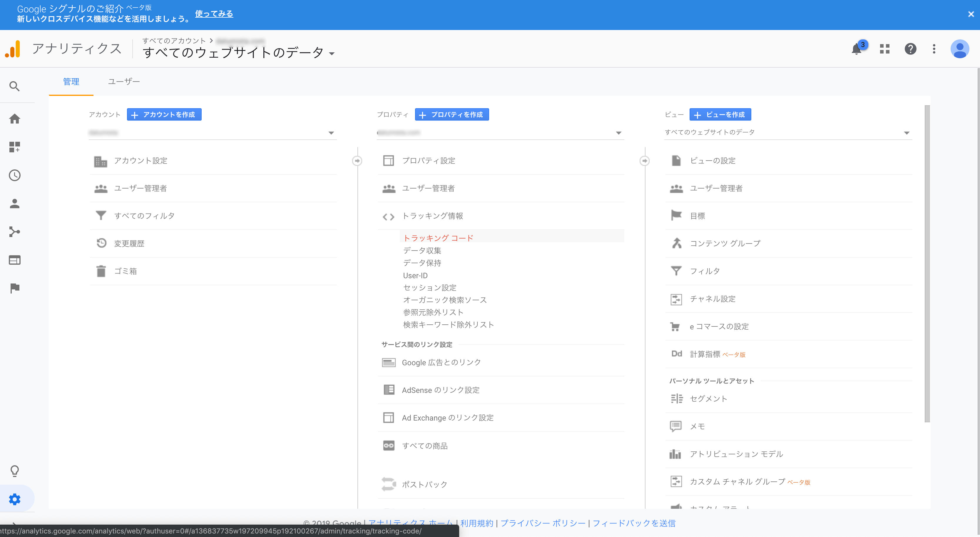Image resolution: width=980 pixels, height=537 pixels.
Task: Select 参照元除外リスト submenu item
Action: (433, 312)
